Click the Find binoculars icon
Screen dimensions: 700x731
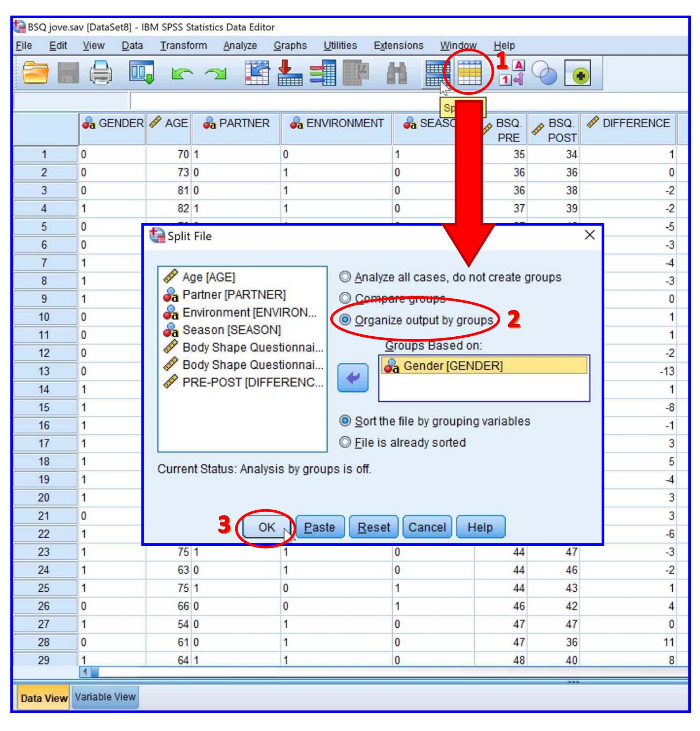coord(397,73)
